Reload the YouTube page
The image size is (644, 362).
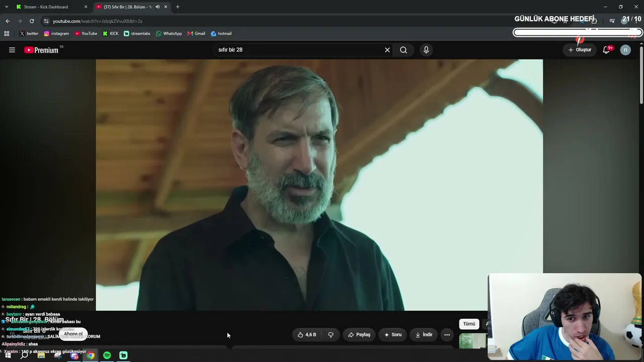[x=32, y=21]
